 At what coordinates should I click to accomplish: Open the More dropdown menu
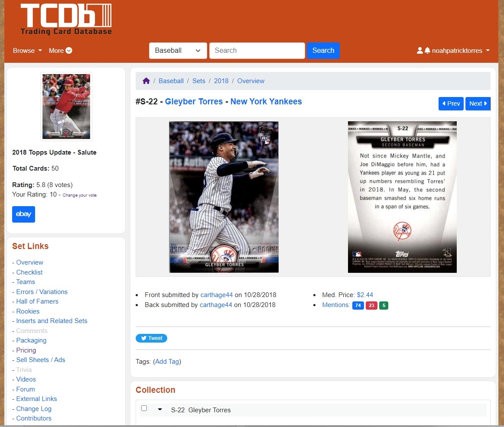tap(60, 50)
